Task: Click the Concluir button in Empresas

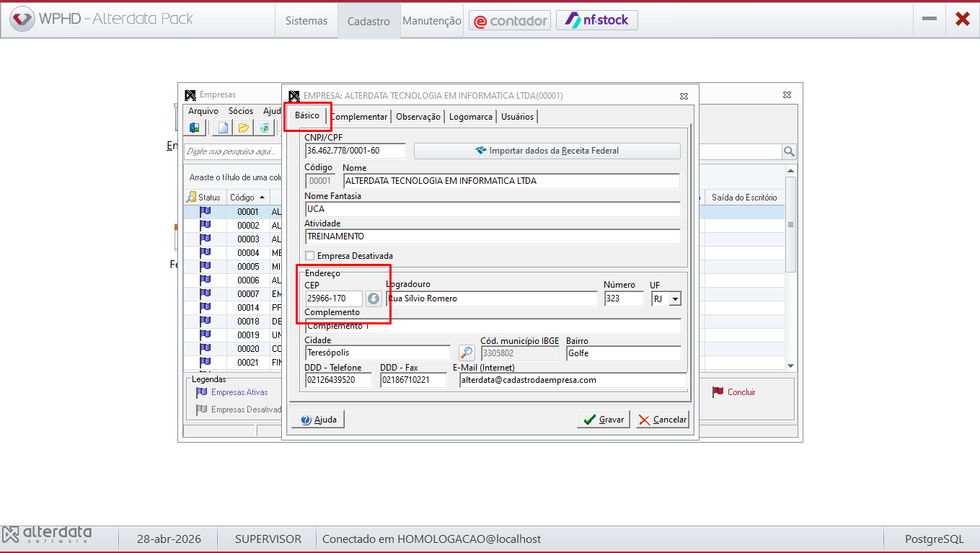Action: pyautogui.click(x=734, y=392)
